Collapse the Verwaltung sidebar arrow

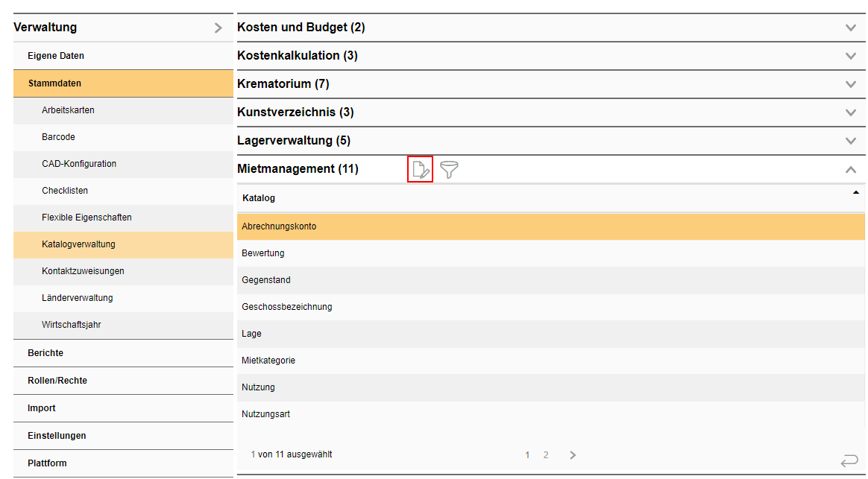pyautogui.click(x=218, y=28)
